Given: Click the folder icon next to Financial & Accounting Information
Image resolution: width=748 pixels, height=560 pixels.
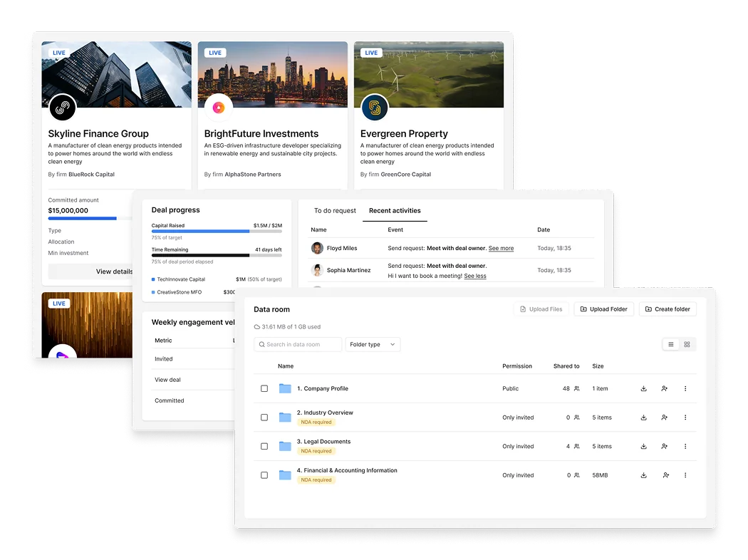Looking at the screenshot, I should coord(284,475).
